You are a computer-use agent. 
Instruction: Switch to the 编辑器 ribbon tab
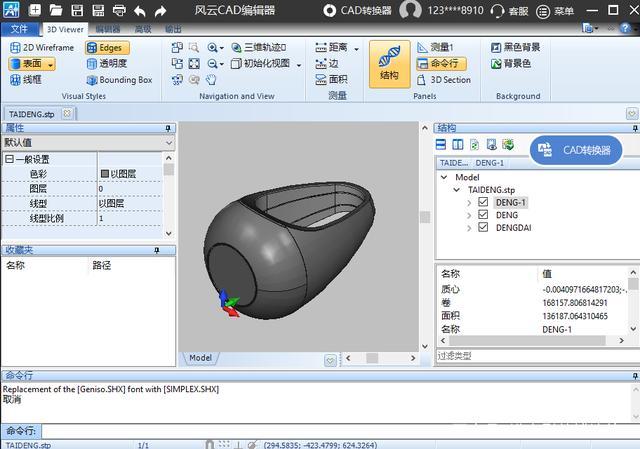[107, 29]
